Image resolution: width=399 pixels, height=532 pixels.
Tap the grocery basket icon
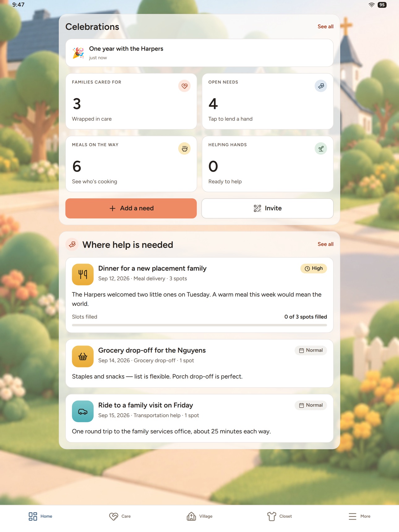[x=83, y=356]
